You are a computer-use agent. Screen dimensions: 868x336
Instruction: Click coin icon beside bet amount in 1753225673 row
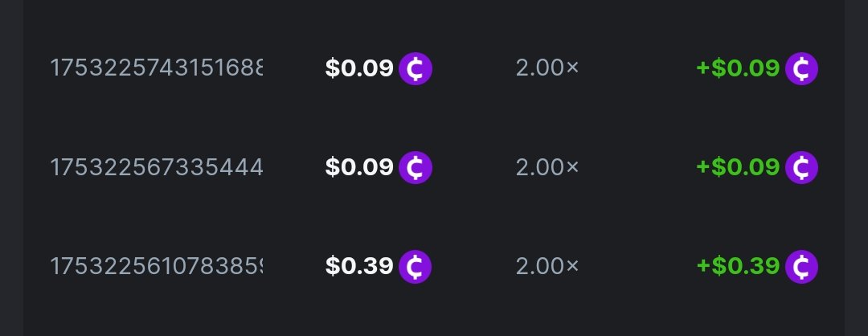point(416,167)
